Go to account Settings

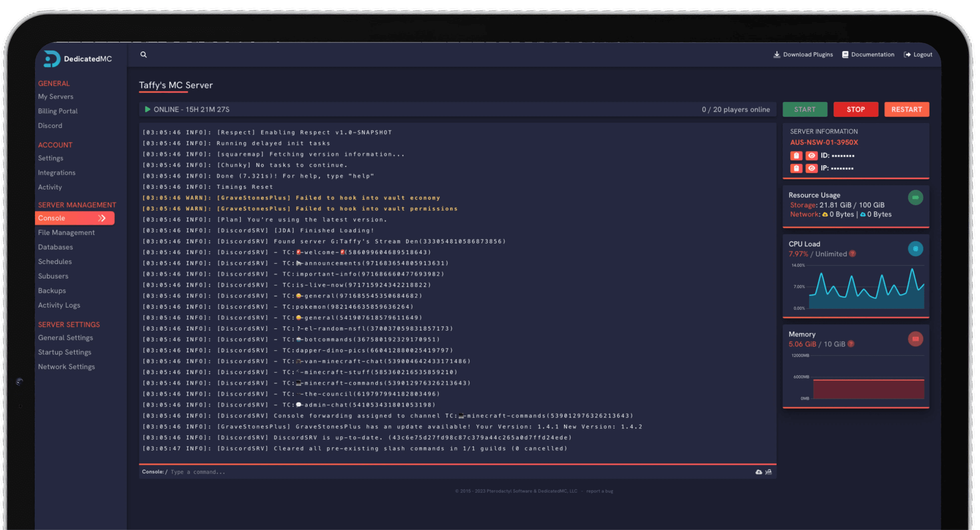51,158
